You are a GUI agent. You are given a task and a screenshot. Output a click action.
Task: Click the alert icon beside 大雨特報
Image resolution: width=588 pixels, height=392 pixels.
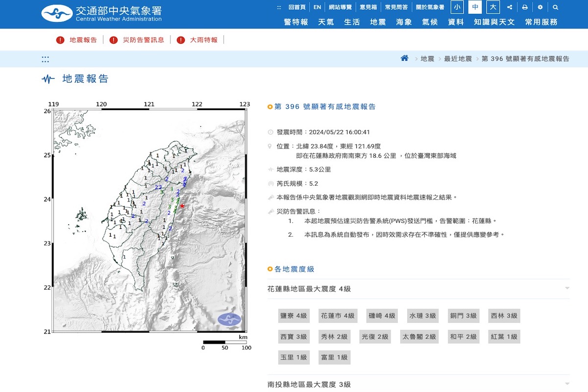(x=181, y=40)
